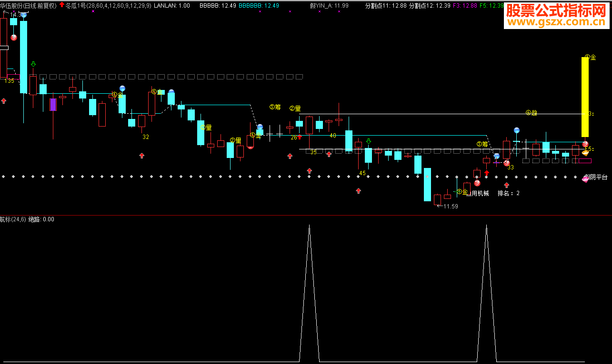612x364 pixels.
Task: Click red up arrow beside the 26 label
Action: [x=300, y=138]
